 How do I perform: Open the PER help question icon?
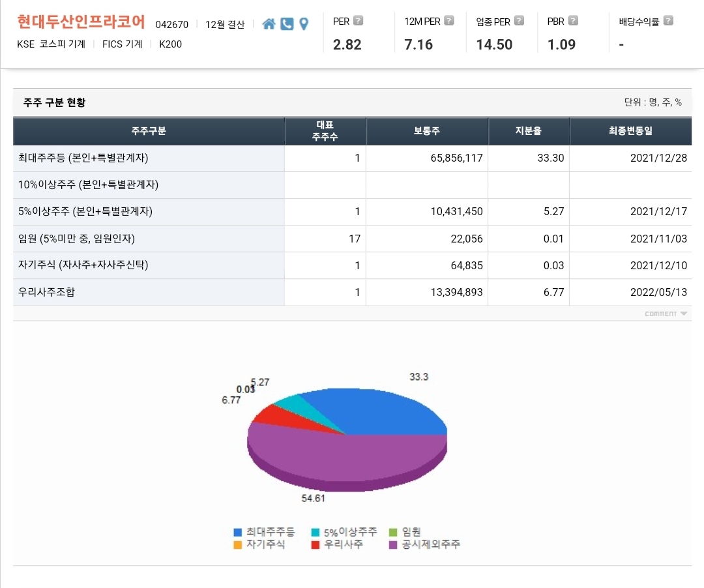[359, 21]
